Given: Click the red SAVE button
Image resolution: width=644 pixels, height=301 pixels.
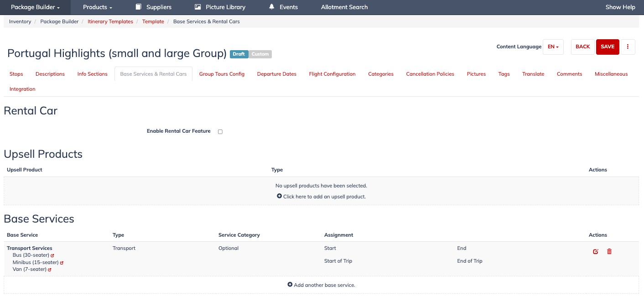Looking at the screenshot, I should click(x=608, y=47).
